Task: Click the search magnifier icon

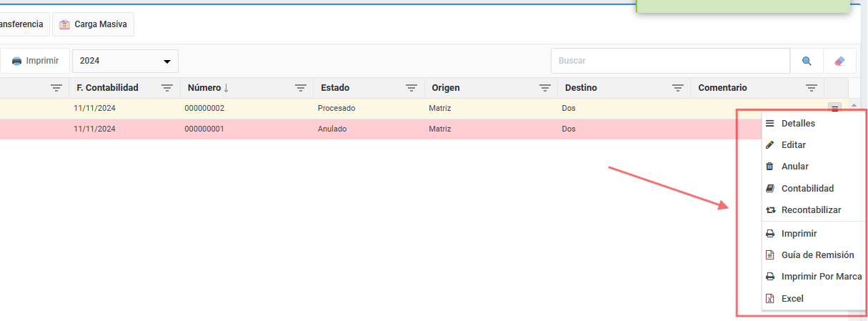Action: [807, 61]
